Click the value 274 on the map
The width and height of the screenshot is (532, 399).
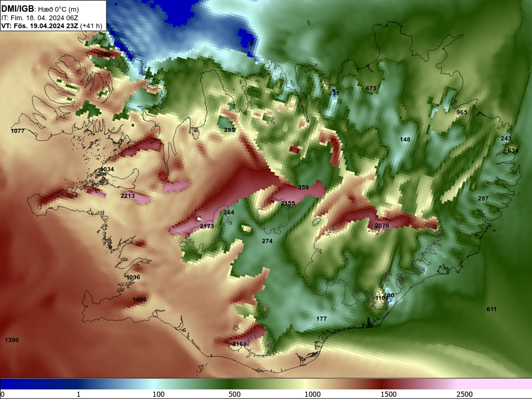click(267, 241)
